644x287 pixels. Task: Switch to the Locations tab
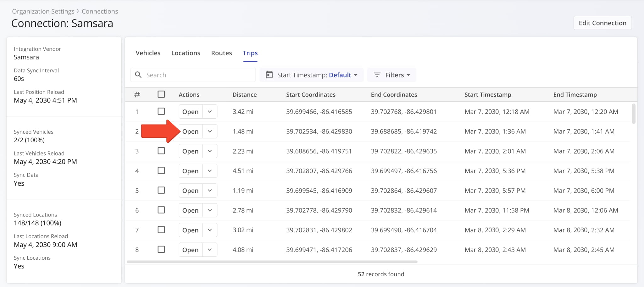186,53
